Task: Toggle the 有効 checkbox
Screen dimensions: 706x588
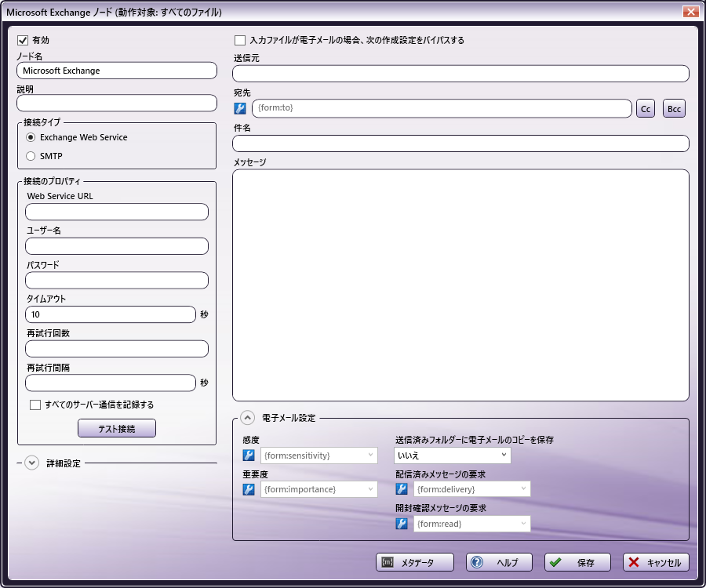Action: click(x=23, y=41)
